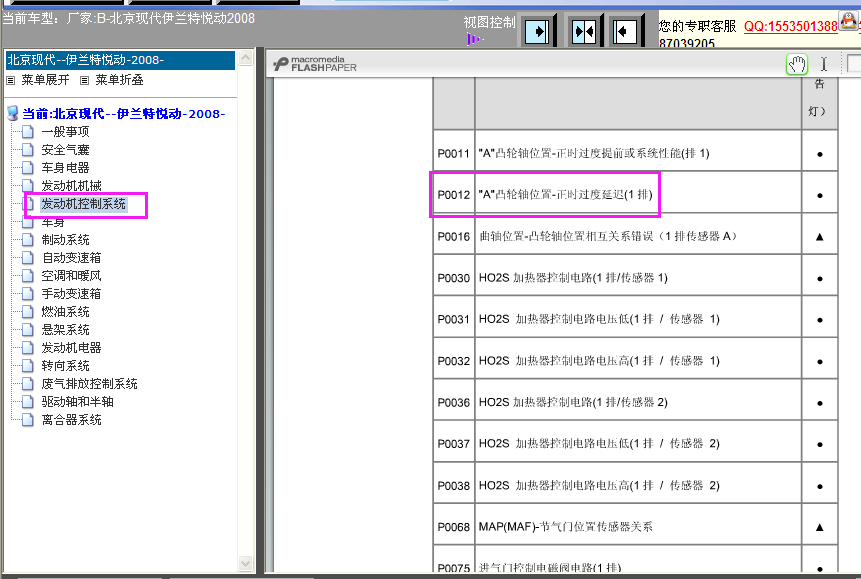Open the 驱动轴和半轴 tree item

click(x=77, y=402)
